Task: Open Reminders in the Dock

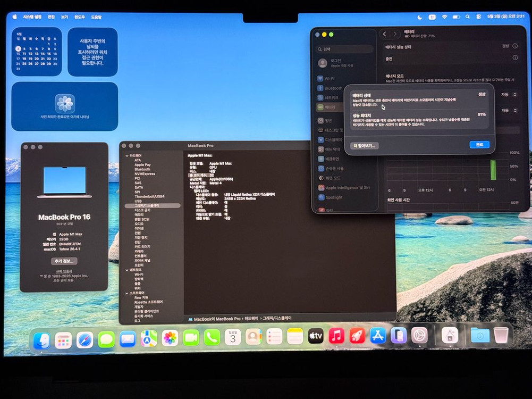Action: click(x=274, y=336)
